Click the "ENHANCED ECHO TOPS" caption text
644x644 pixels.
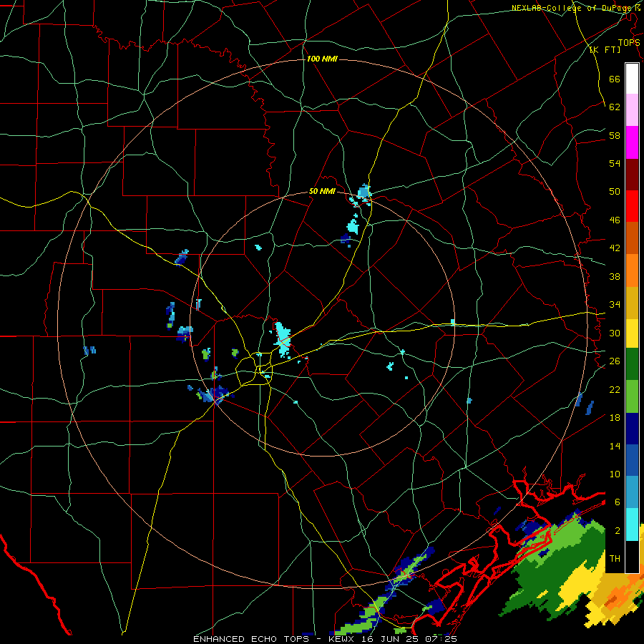(253, 639)
